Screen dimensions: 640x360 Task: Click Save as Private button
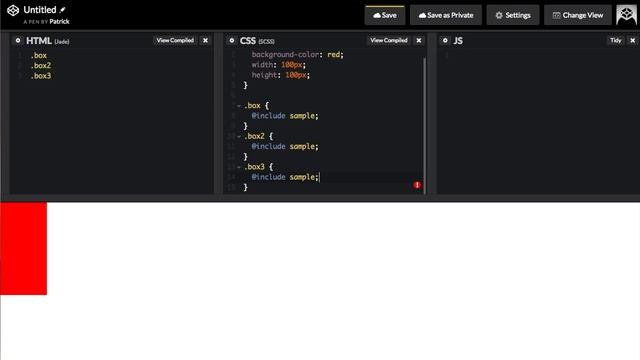click(x=446, y=15)
